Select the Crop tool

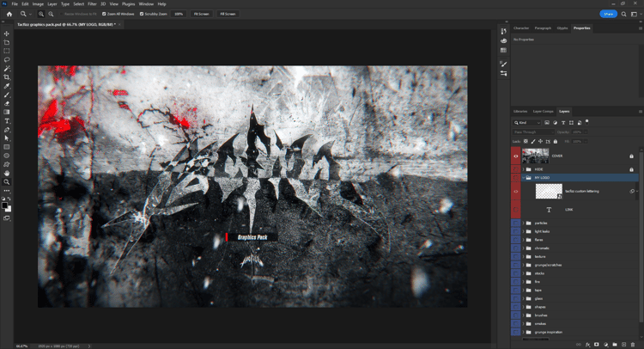click(7, 77)
